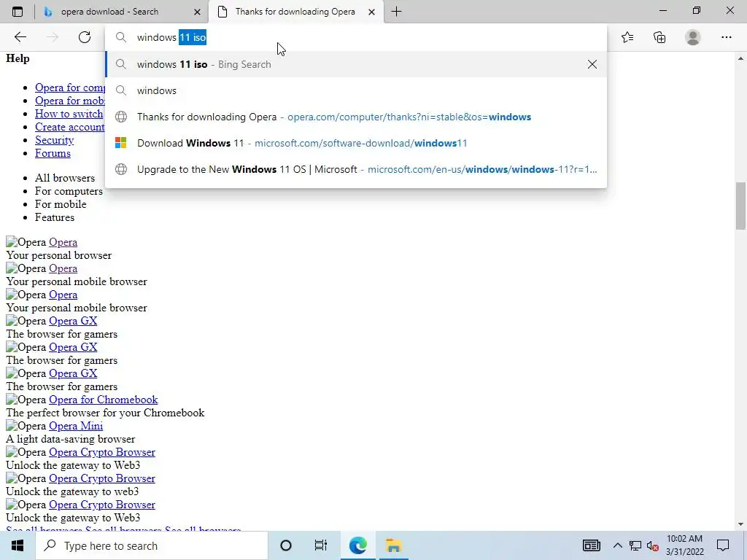Open the user profile avatar
The image size is (747, 560).
point(693,37)
